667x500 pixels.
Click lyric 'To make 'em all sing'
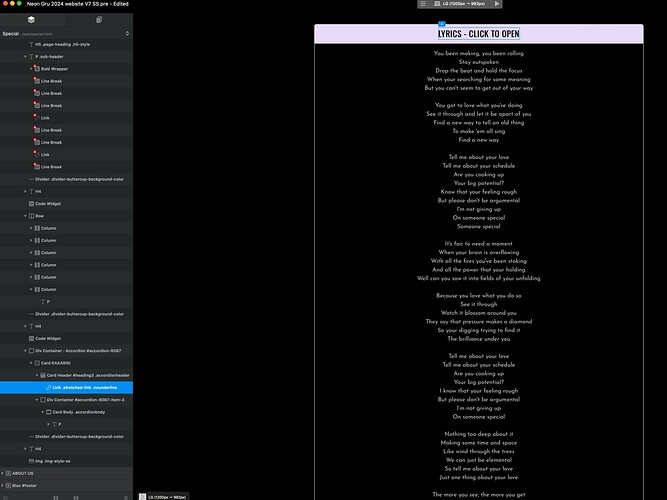pos(479,131)
